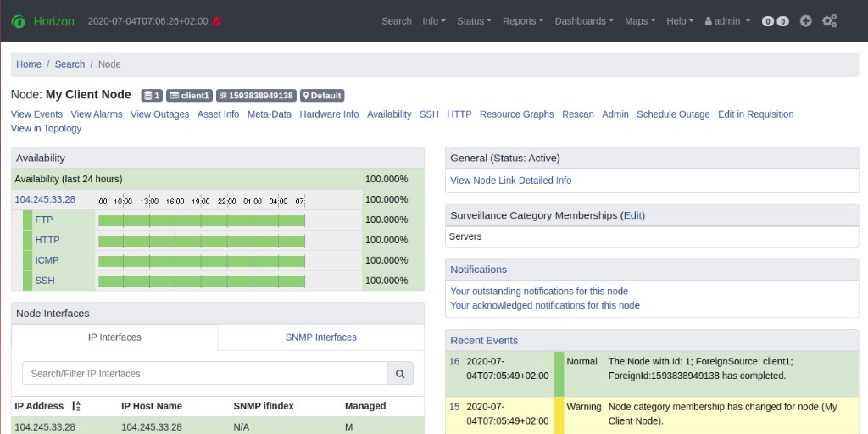Click the Notifications panel heading link
This screenshot has height=434, width=868.
478,270
